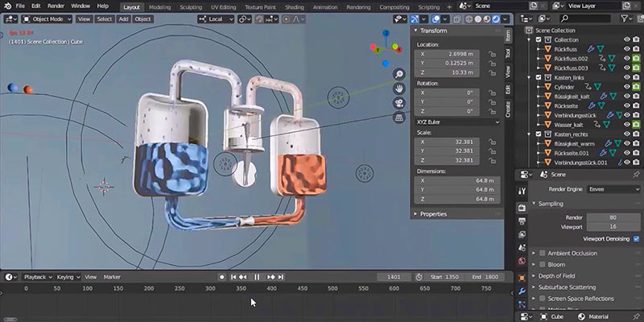Collapse the Transform panel
The width and height of the screenshot is (644, 322).
click(x=415, y=31)
